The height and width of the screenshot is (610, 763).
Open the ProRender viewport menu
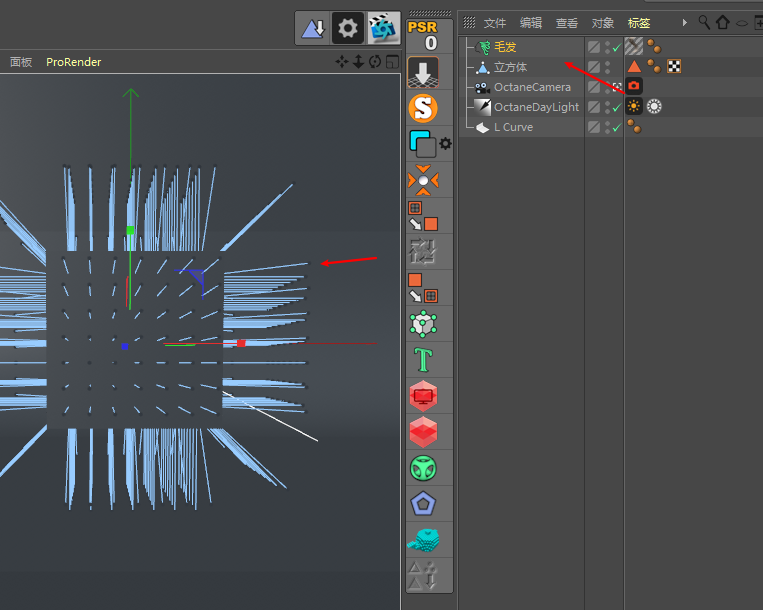click(x=73, y=62)
